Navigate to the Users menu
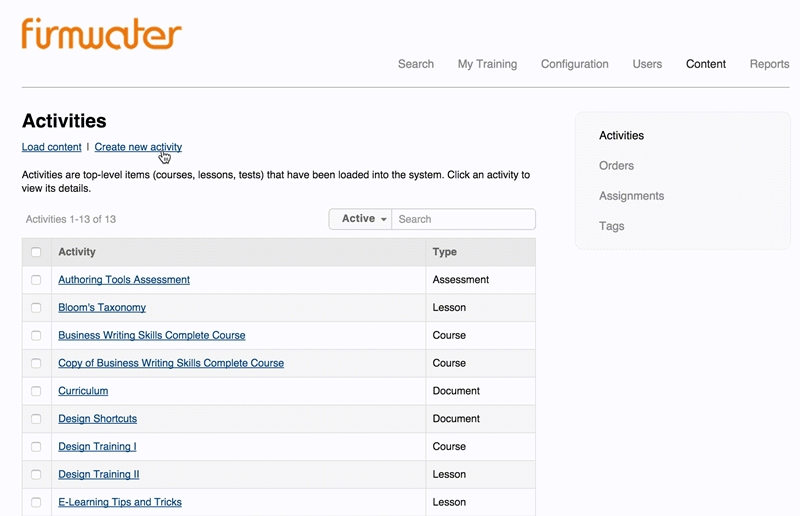Screen dimensions: 800x516 647,64
